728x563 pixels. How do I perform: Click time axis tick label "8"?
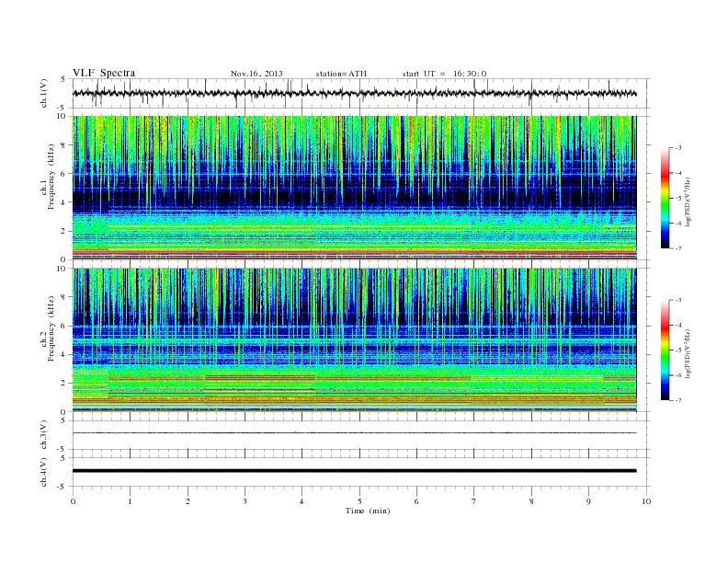coord(531,501)
